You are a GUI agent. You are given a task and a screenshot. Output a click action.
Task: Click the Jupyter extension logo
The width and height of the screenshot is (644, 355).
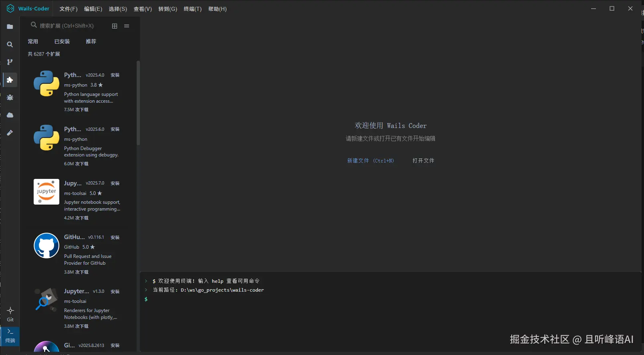46,192
